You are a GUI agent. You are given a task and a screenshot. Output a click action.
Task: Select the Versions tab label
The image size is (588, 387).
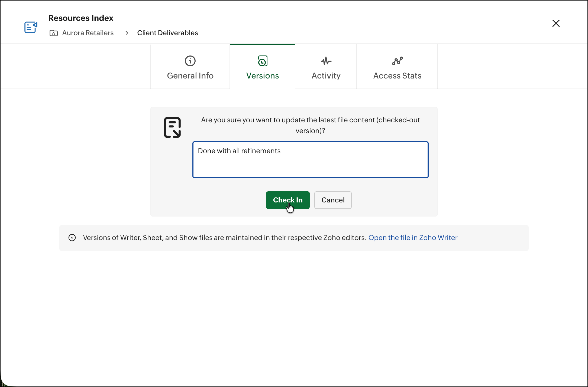coord(262,76)
